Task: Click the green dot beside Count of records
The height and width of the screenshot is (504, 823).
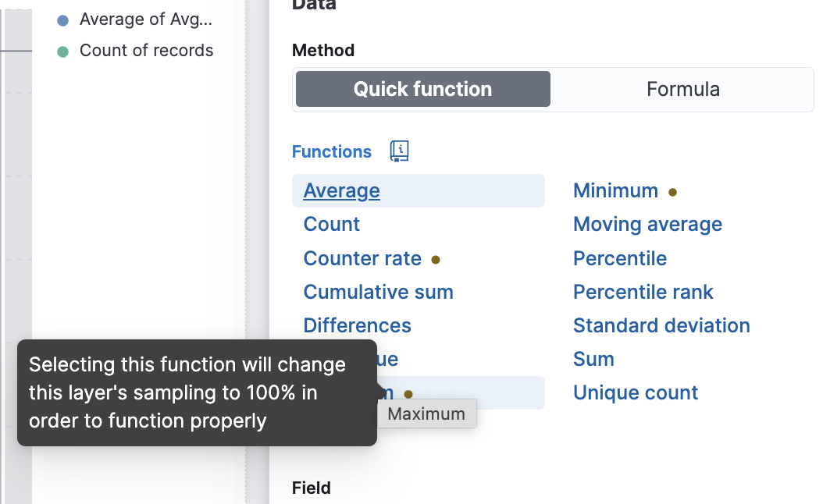Action: 63,51
